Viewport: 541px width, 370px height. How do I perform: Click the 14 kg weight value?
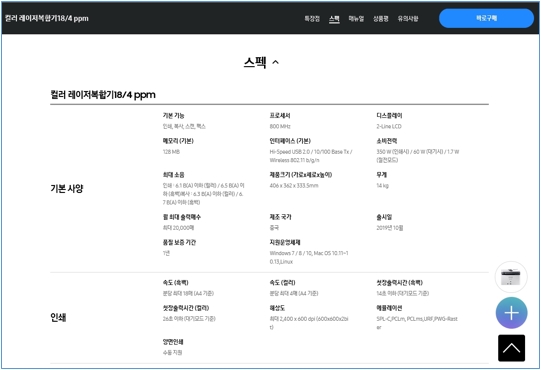click(382, 185)
